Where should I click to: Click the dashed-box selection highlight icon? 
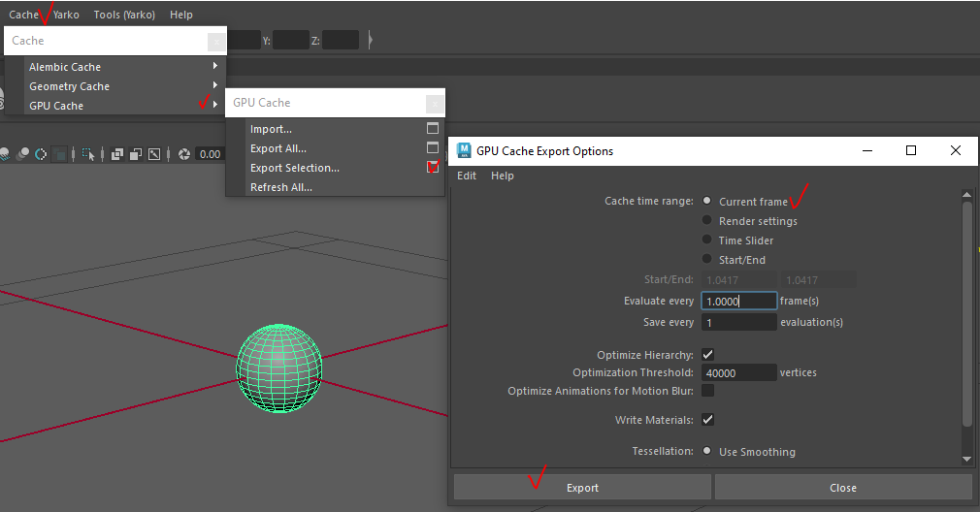coord(88,154)
